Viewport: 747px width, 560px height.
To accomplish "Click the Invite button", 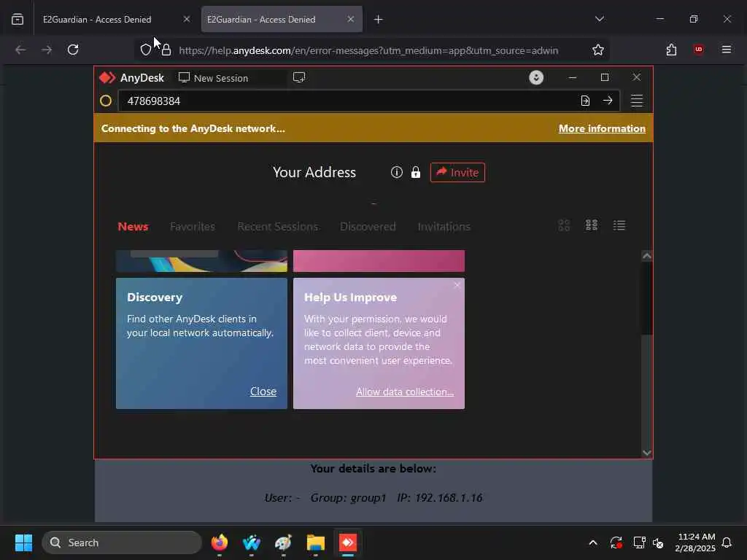I will tap(457, 172).
